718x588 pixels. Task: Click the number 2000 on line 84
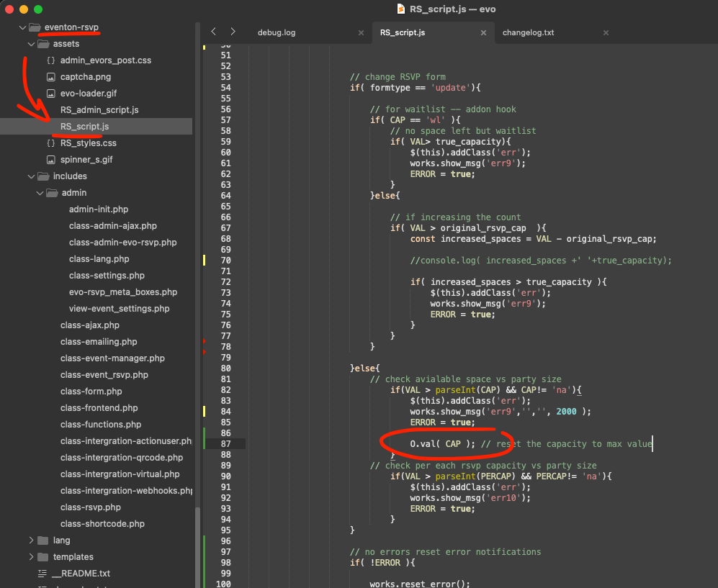coord(567,412)
